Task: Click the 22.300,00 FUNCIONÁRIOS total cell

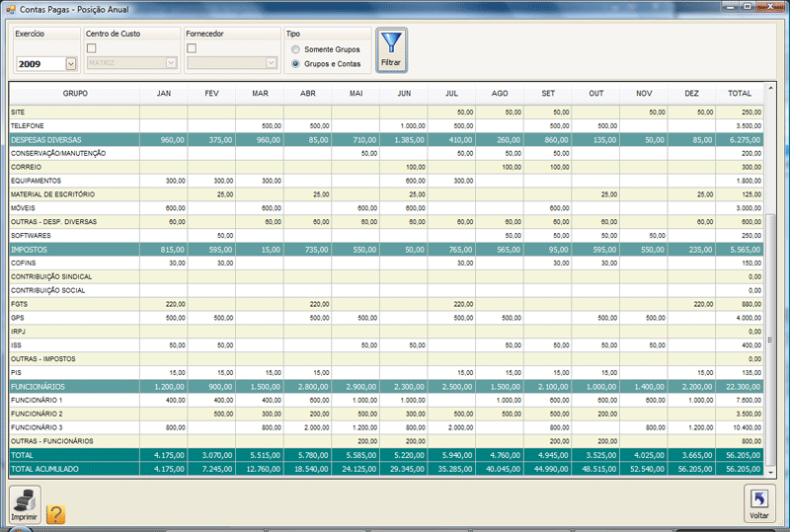Action: coord(740,386)
